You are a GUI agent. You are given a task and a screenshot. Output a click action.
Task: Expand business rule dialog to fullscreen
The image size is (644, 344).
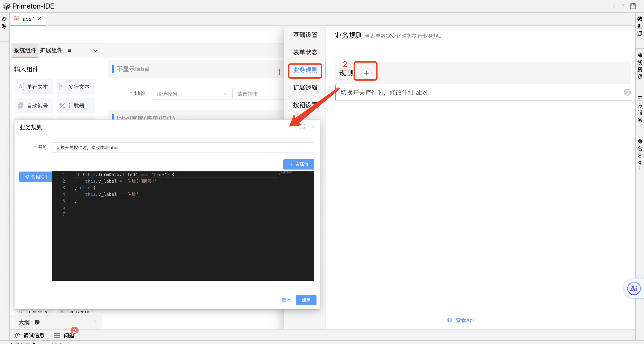tap(302, 126)
